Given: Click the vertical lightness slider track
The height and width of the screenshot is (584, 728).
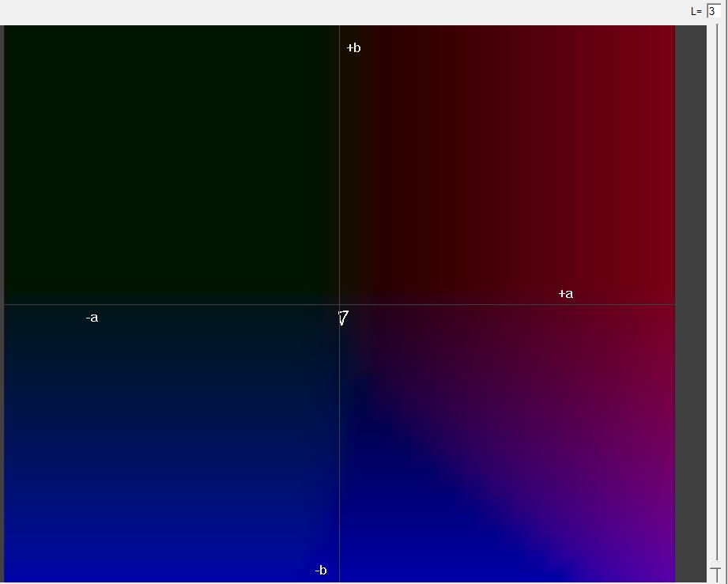Looking at the screenshot, I should tap(717, 302).
